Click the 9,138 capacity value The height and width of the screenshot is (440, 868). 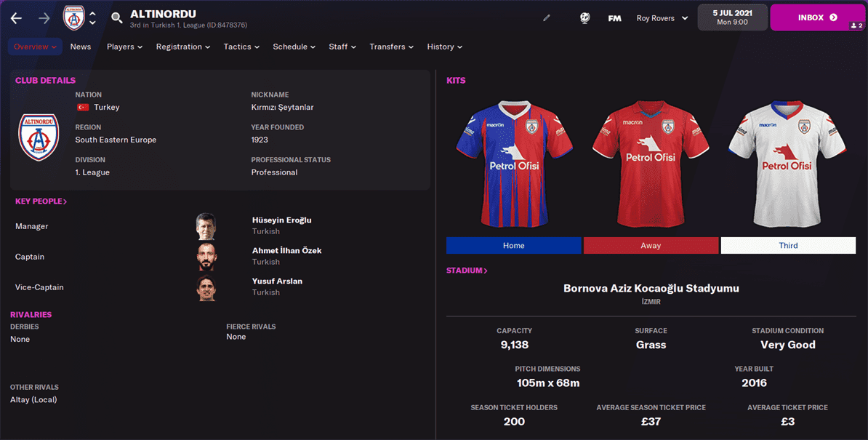(x=514, y=345)
